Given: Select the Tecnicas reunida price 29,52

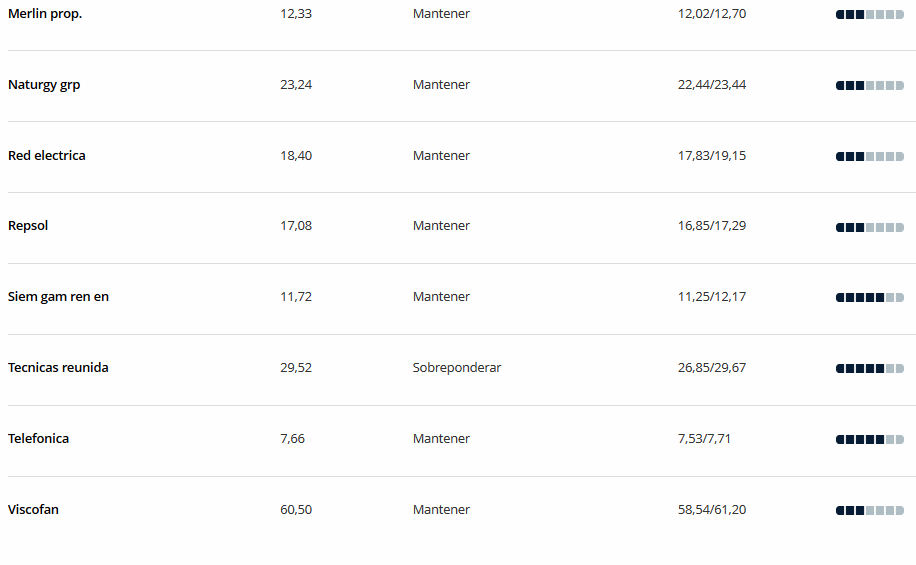Looking at the screenshot, I should [296, 368].
